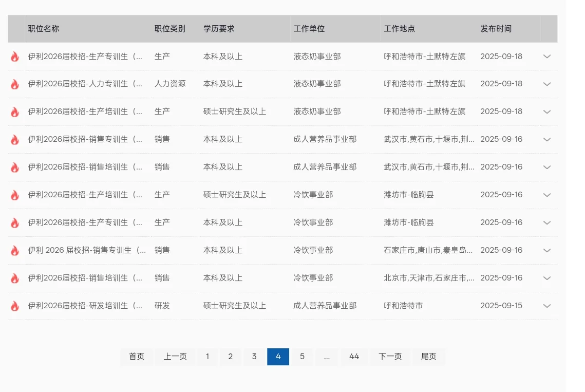Click flame icon of 冷饮事业部 生产专训生 row

(14, 222)
